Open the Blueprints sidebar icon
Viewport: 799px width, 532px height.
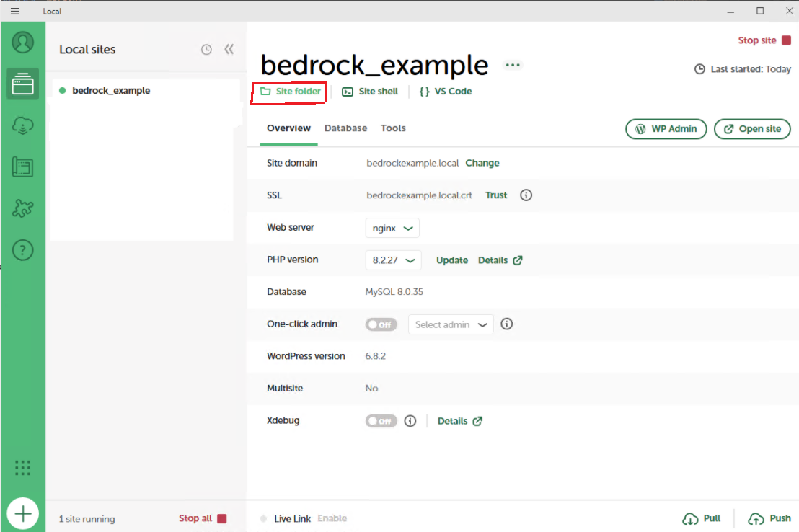23,167
